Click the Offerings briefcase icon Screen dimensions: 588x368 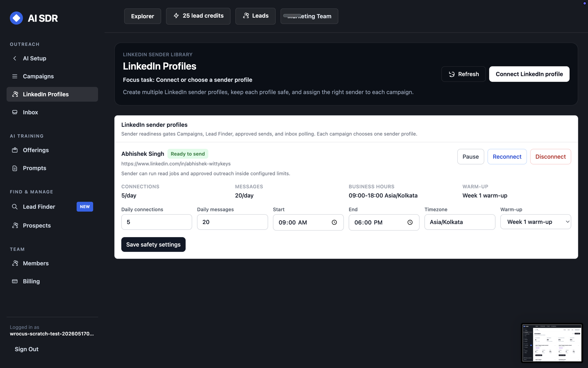pos(15,150)
